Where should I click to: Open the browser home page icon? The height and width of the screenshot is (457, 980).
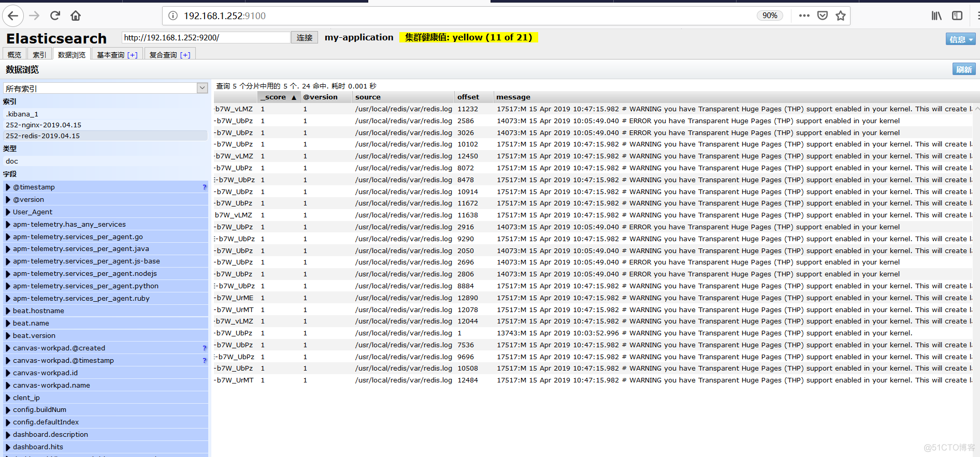click(76, 16)
